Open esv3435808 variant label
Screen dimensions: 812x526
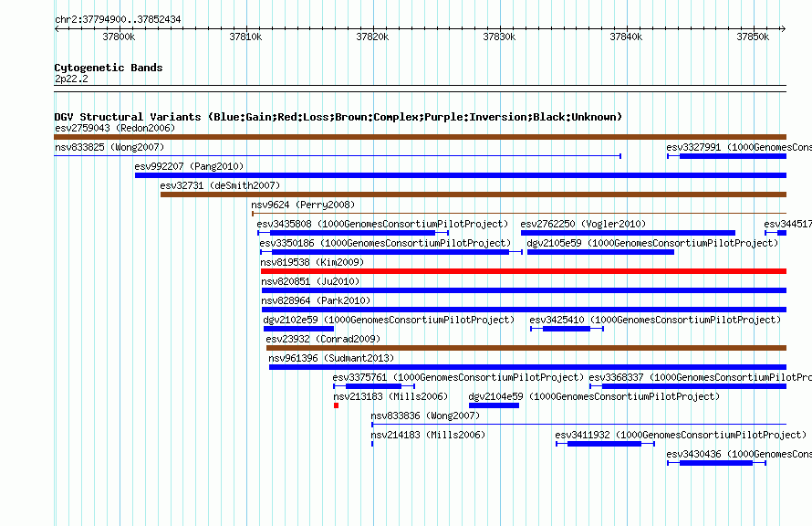[382, 224]
